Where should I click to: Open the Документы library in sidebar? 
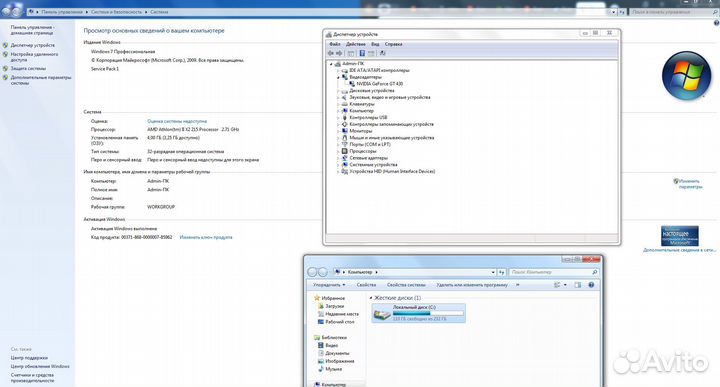click(337, 353)
